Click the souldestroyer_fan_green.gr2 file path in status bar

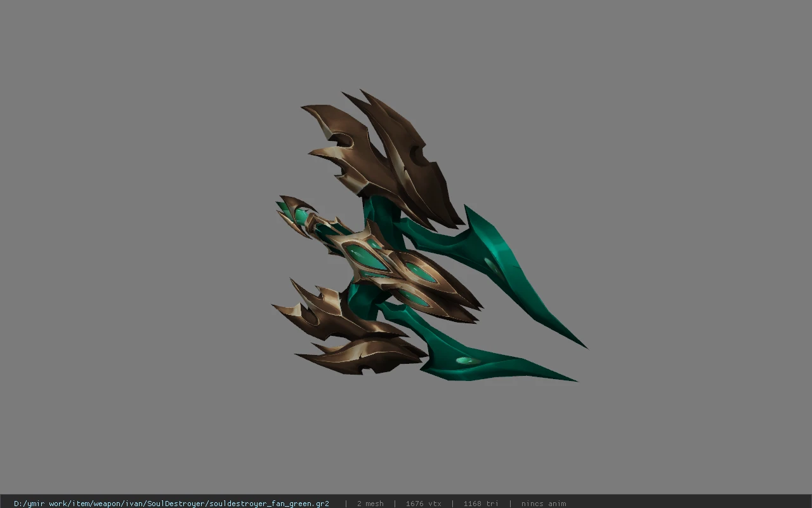click(171, 504)
